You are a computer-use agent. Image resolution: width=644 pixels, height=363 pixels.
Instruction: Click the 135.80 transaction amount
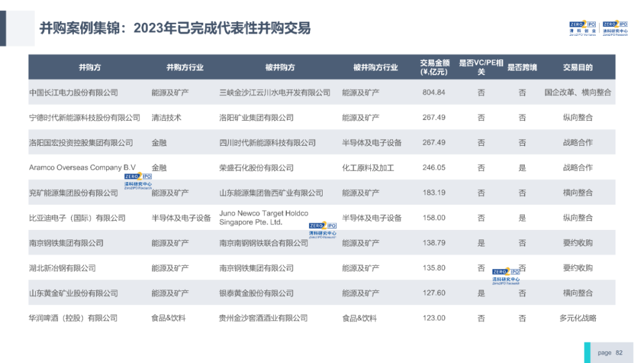point(434,268)
